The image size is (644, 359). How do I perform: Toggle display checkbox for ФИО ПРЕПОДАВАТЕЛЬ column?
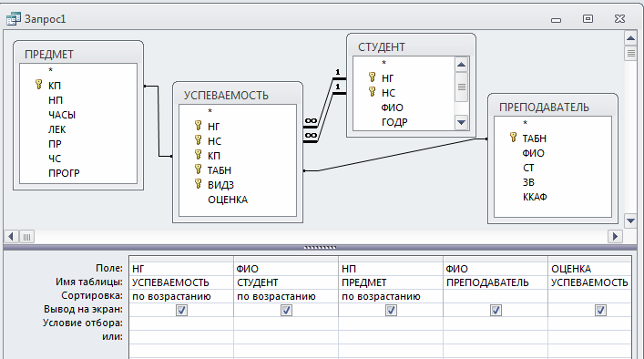496,310
